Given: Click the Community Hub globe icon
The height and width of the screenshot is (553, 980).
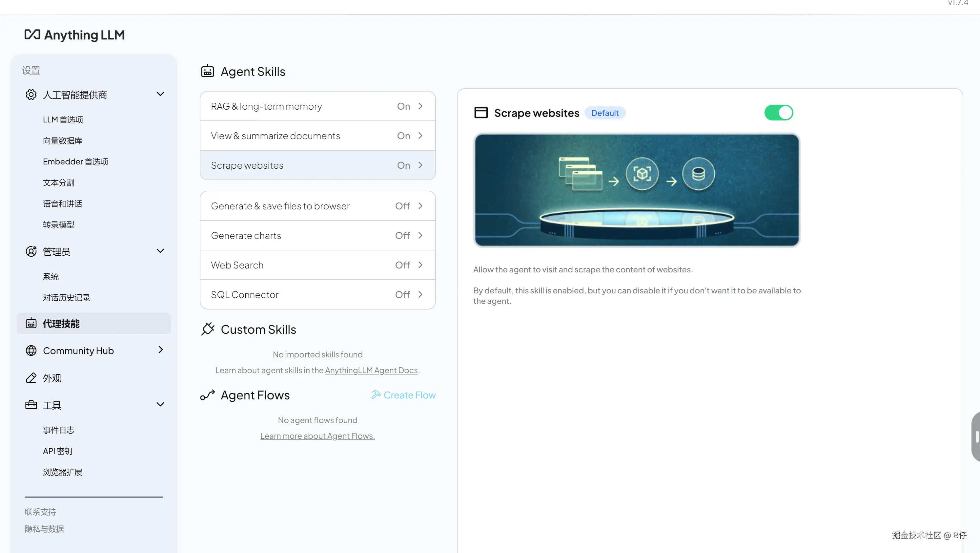Looking at the screenshot, I should [31, 350].
